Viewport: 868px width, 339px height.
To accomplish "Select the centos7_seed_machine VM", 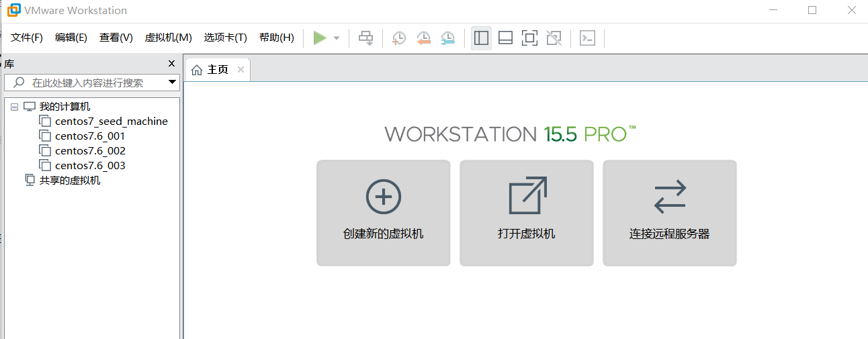I will [x=112, y=122].
